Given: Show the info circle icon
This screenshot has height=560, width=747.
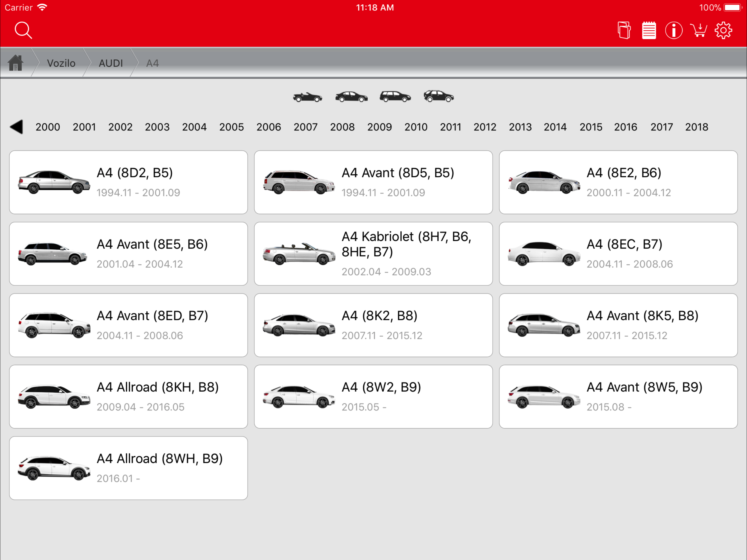Looking at the screenshot, I should pyautogui.click(x=673, y=30).
